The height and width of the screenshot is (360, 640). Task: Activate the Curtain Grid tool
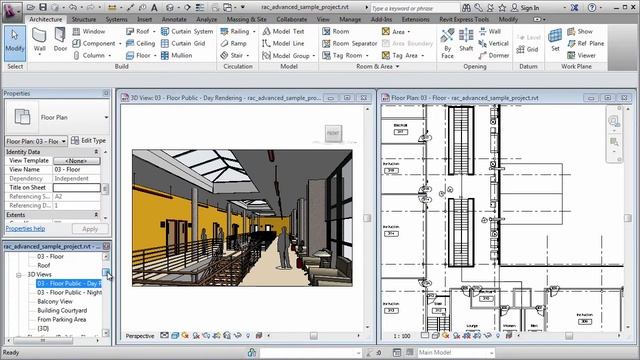(x=183, y=43)
